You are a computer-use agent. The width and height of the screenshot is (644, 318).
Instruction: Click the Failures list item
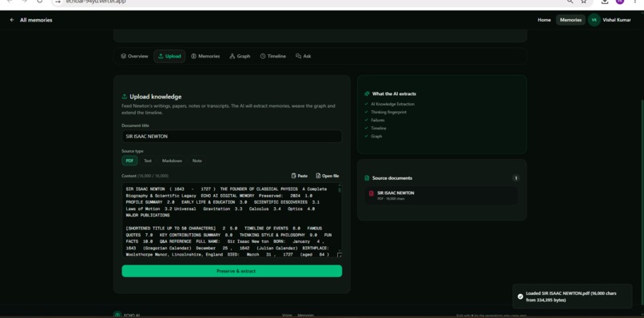377,120
